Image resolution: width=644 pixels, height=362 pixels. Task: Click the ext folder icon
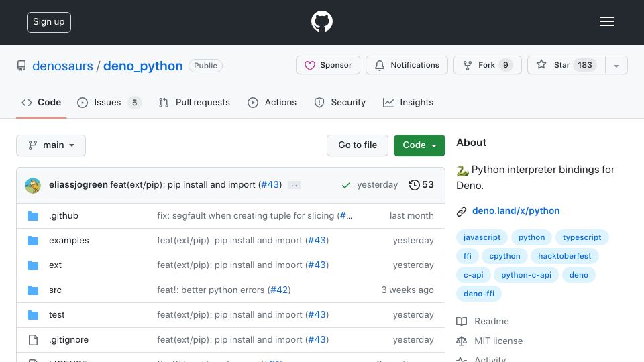pyautogui.click(x=33, y=265)
